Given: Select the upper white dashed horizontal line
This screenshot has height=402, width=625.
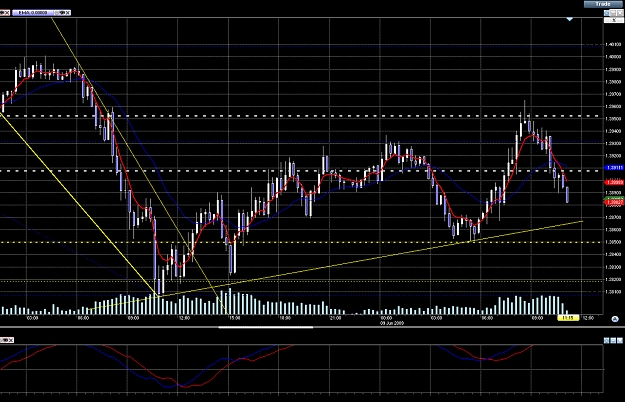Looking at the screenshot, I should pyautogui.click(x=299, y=116).
